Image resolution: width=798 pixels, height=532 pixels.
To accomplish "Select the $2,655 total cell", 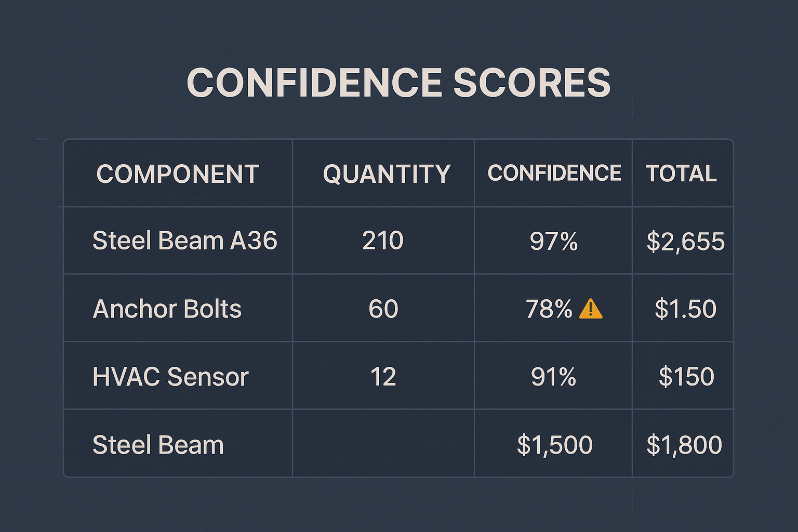I will pyautogui.click(x=685, y=242).
